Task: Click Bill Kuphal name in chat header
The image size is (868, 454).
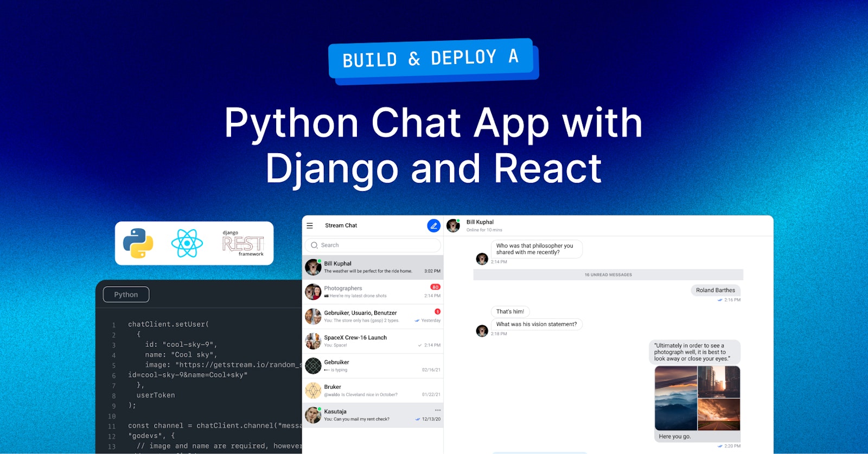Action: point(480,222)
